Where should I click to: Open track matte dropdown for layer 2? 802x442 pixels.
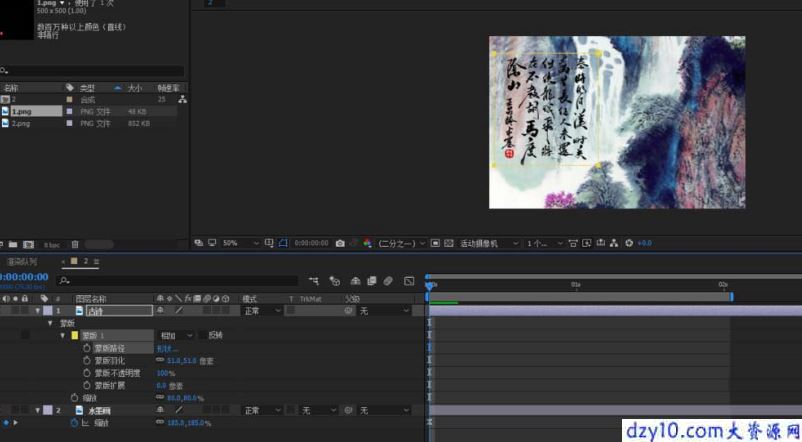(318, 410)
